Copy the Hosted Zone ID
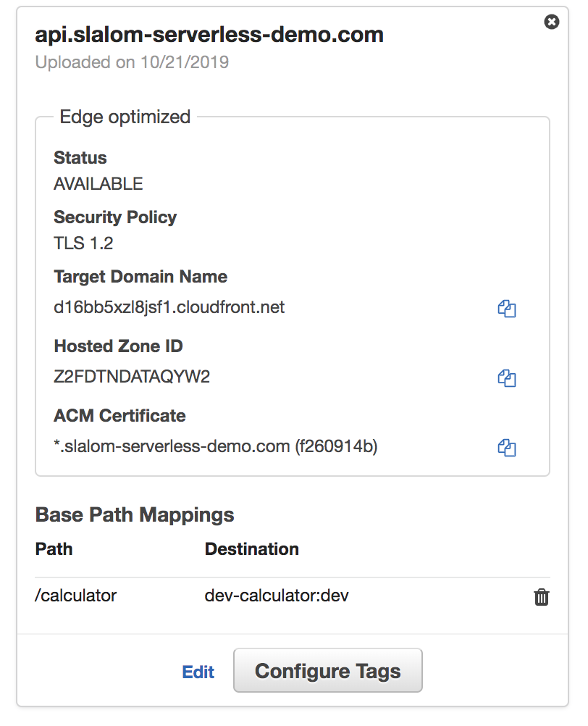 tap(506, 378)
